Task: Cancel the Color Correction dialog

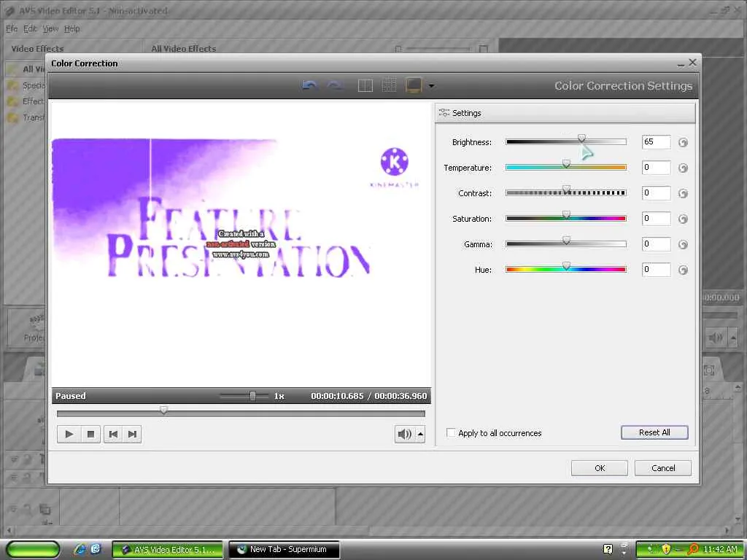Action: 662,468
